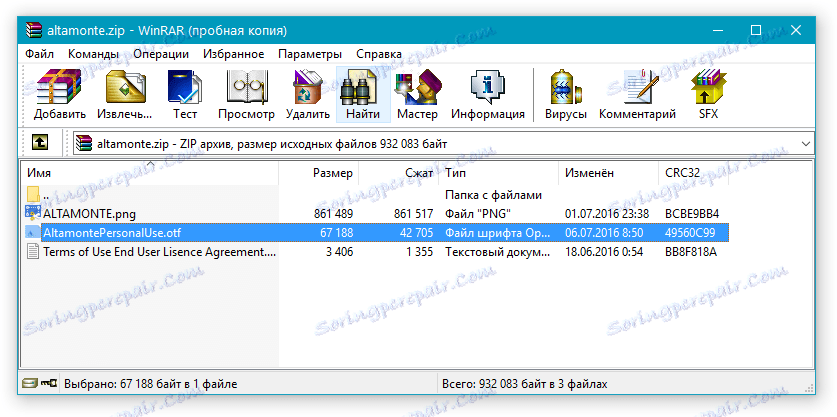The image size is (837, 417).
Task: Maximize the WinRAR window
Action: pyautogui.click(x=755, y=30)
